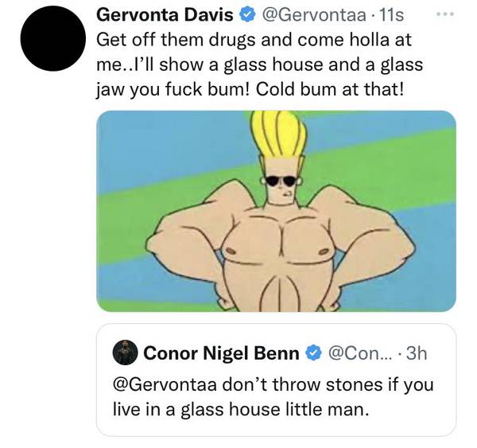Open the Gervonta Davis display name link

(165, 15)
